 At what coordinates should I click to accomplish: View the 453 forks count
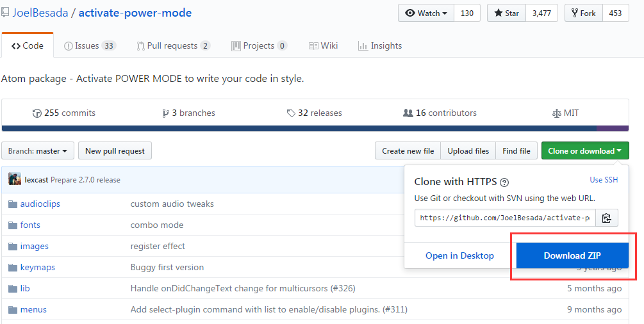615,13
